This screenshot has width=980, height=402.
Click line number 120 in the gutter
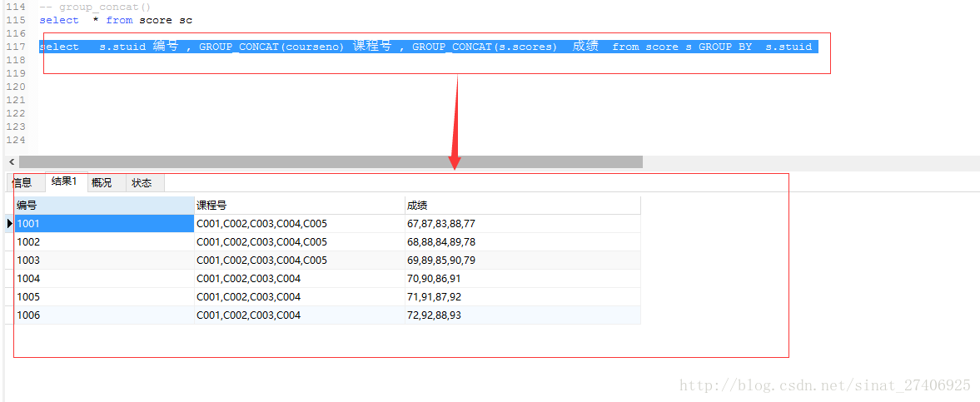[x=14, y=87]
